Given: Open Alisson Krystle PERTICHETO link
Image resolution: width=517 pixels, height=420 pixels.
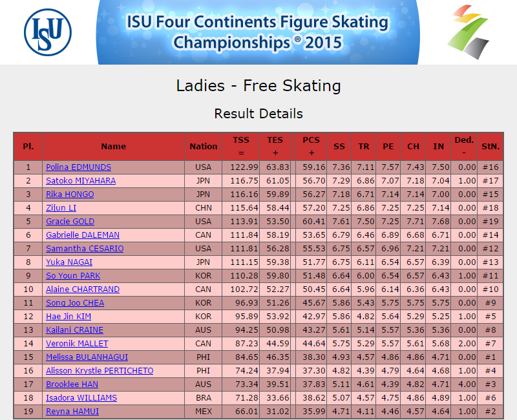Looking at the screenshot, I should [x=100, y=370].
